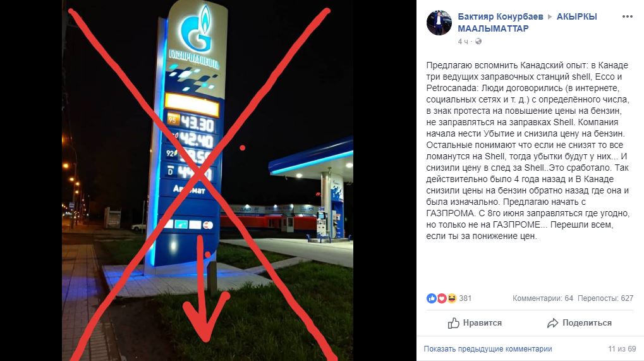Click the 11 из 69 comment counter
The image size is (644, 361).
622,349
